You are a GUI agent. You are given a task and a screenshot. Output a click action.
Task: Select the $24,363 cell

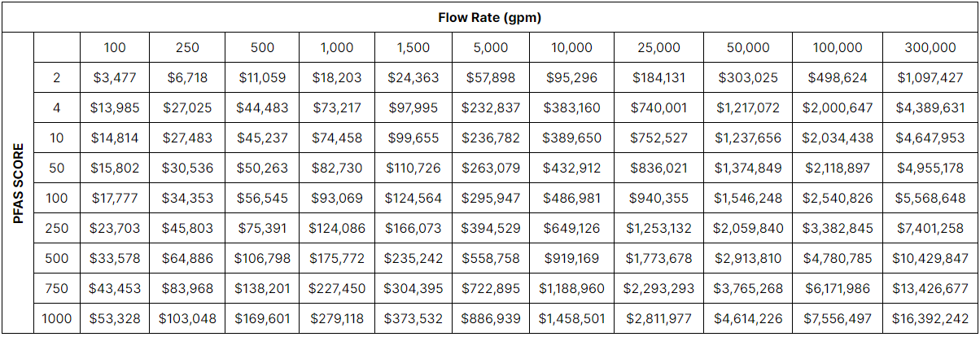click(413, 78)
